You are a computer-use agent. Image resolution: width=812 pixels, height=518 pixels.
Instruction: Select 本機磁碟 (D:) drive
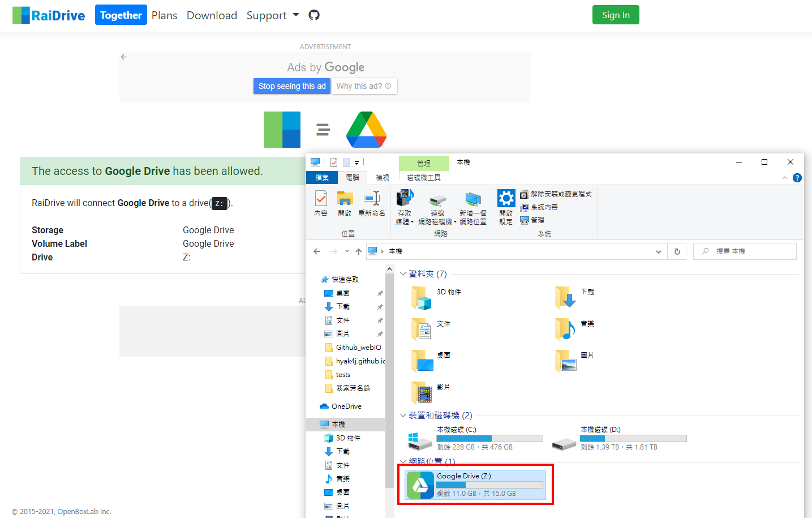619,439
